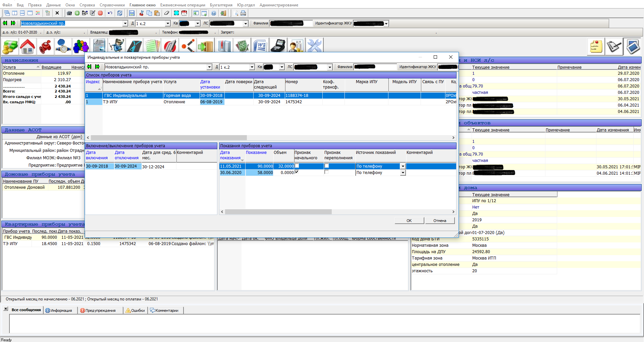Click the cascade windows toolbar icon

click(7, 13)
